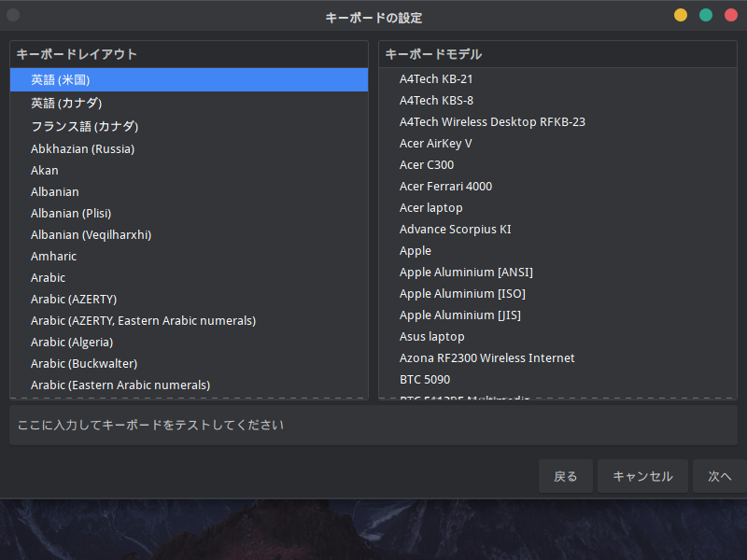Image resolution: width=747 pixels, height=560 pixels.
Task: Select Acer C300 model
Action: pyautogui.click(x=557, y=165)
